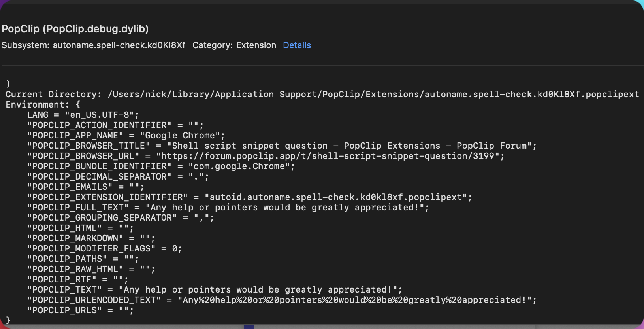Click the POPCLIP_ACTION_IDENTIFIER line
The width and height of the screenshot is (644, 329).
(115, 125)
